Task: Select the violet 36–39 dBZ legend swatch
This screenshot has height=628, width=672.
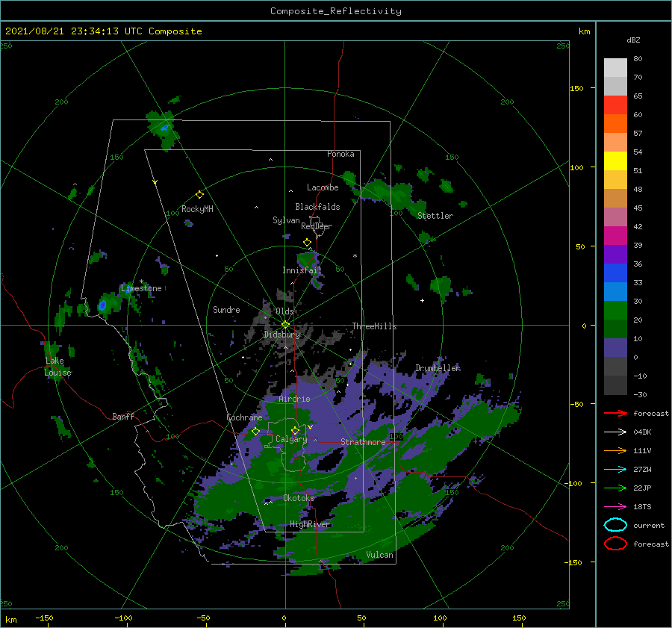Action: 615,255
